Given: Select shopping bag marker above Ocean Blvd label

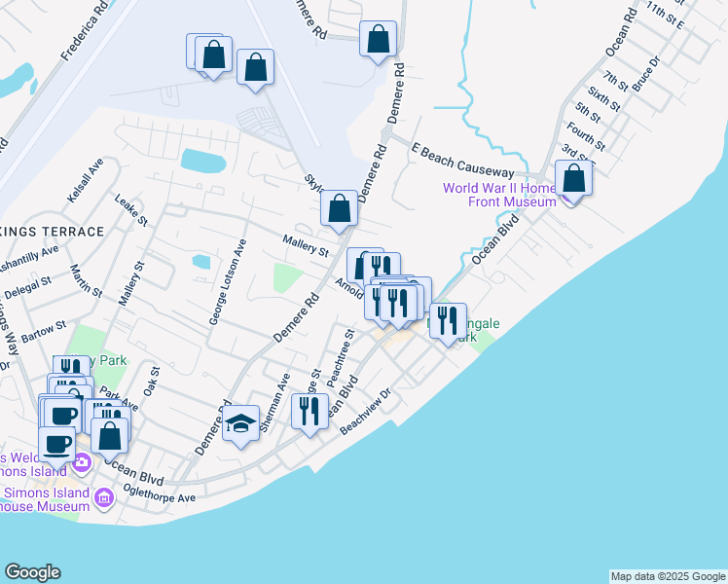Looking at the screenshot, I should (110, 436).
